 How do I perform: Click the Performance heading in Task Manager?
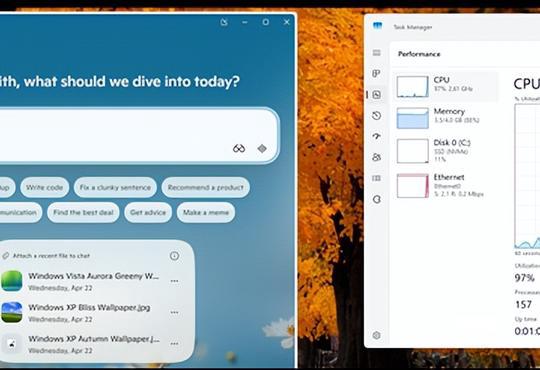click(x=419, y=54)
